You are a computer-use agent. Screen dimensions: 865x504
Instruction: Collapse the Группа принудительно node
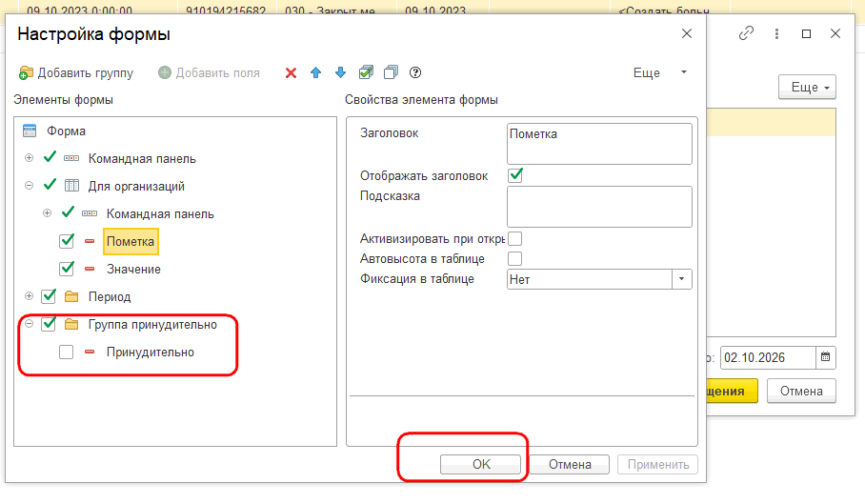(x=30, y=324)
